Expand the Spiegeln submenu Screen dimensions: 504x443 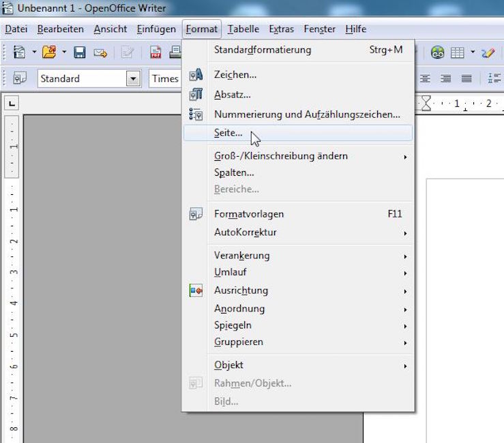pyautogui.click(x=298, y=325)
